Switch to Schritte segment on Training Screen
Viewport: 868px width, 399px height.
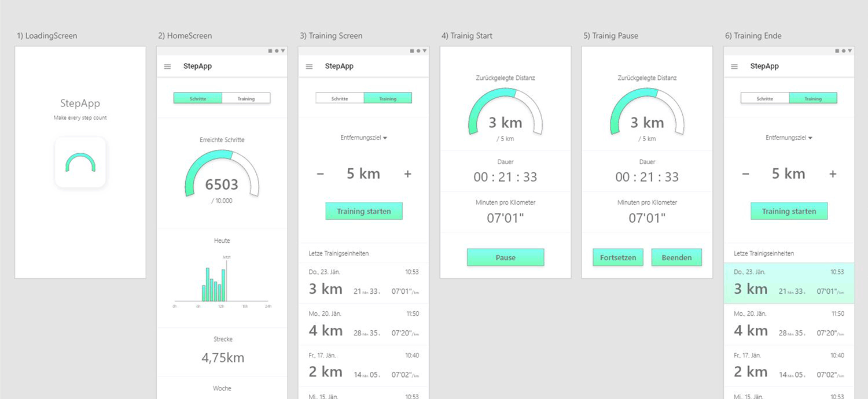[340, 99]
